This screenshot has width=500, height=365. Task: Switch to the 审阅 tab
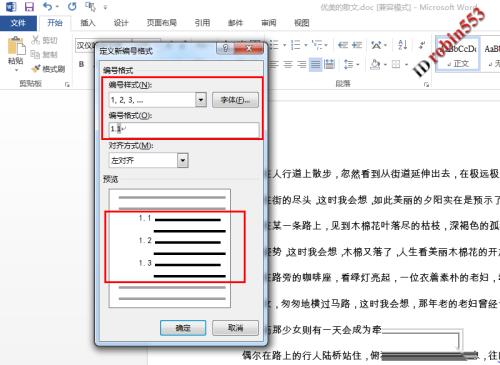pos(269,23)
